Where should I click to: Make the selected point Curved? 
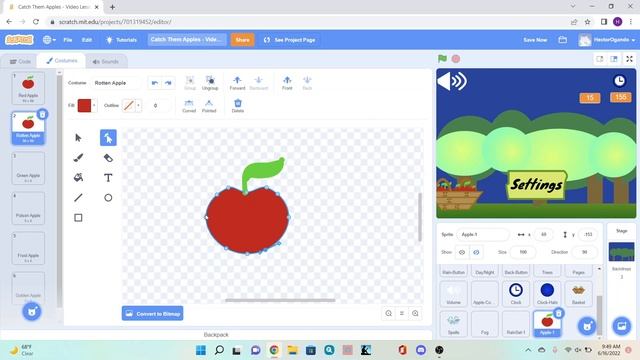(x=189, y=105)
